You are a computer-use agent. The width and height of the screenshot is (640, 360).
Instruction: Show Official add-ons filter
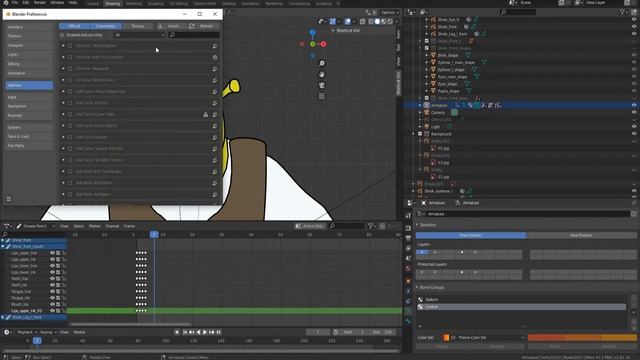(74, 26)
